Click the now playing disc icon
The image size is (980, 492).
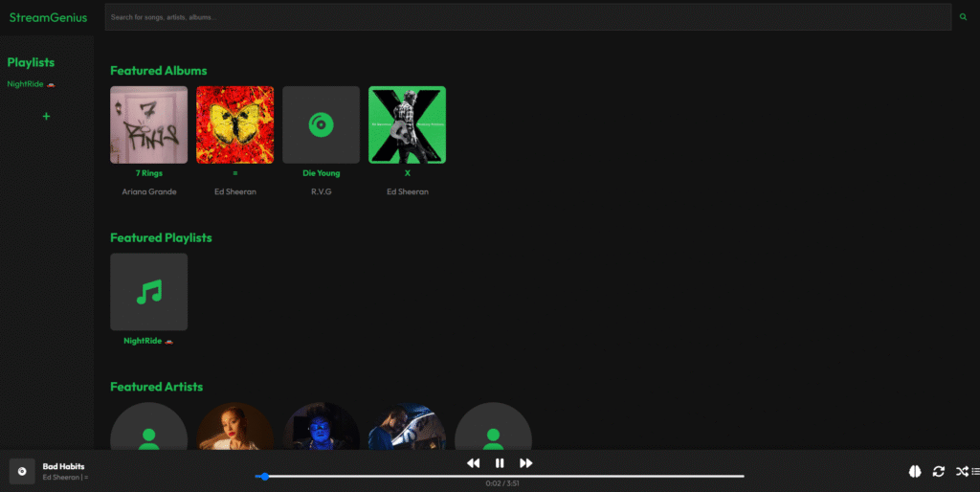(x=22, y=471)
